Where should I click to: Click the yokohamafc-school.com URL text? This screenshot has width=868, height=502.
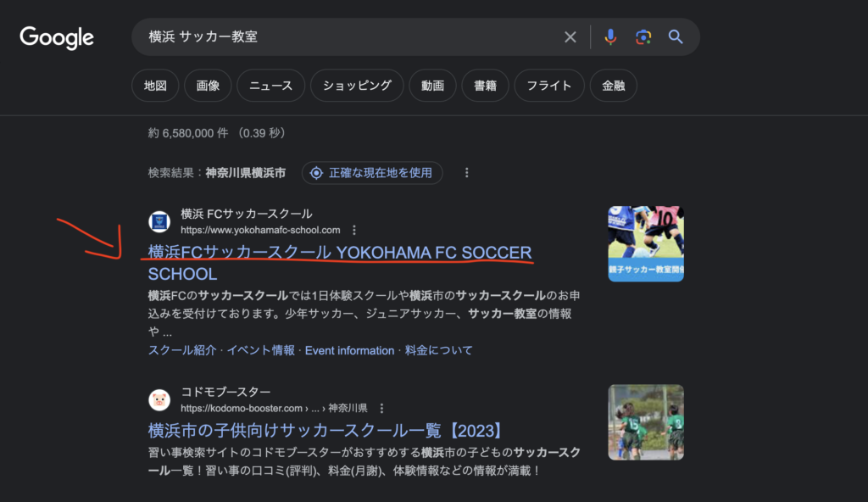[260, 230]
